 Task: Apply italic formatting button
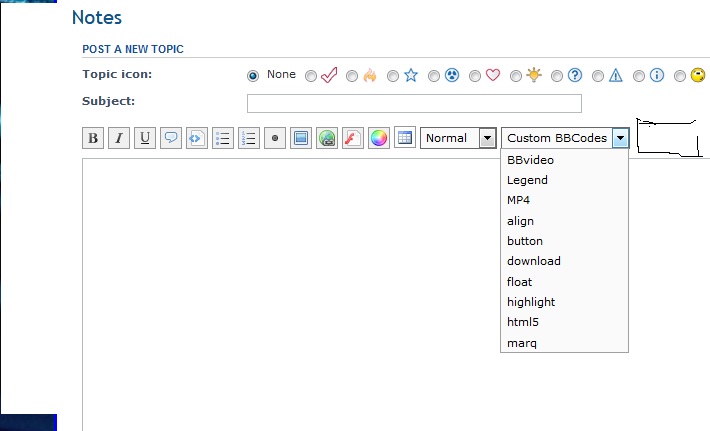click(x=119, y=139)
